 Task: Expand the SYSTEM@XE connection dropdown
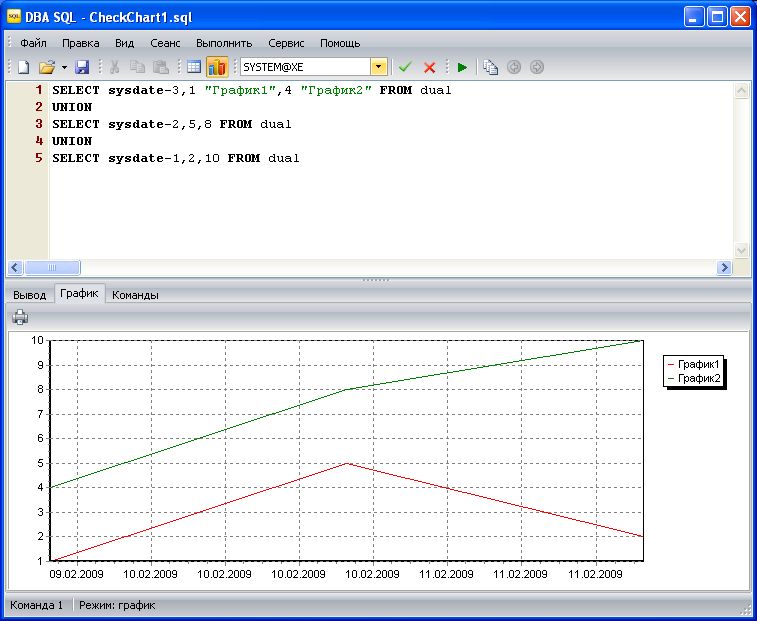click(379, 67)
